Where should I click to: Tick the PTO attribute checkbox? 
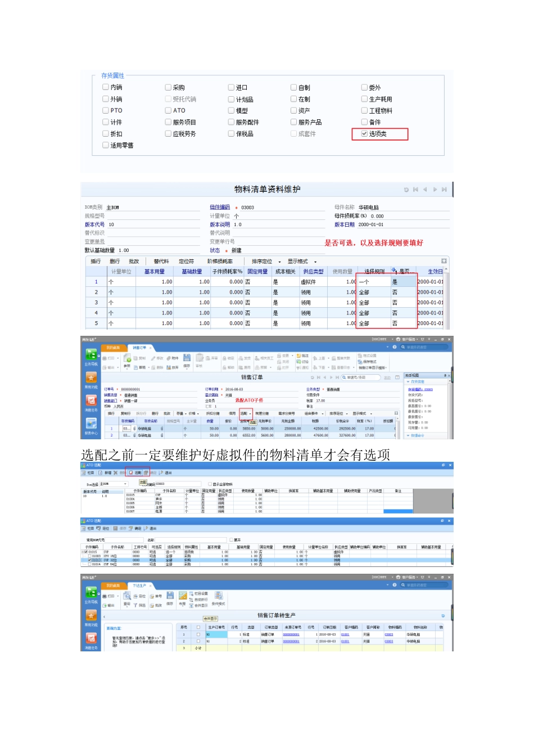[x=105, y=110]
